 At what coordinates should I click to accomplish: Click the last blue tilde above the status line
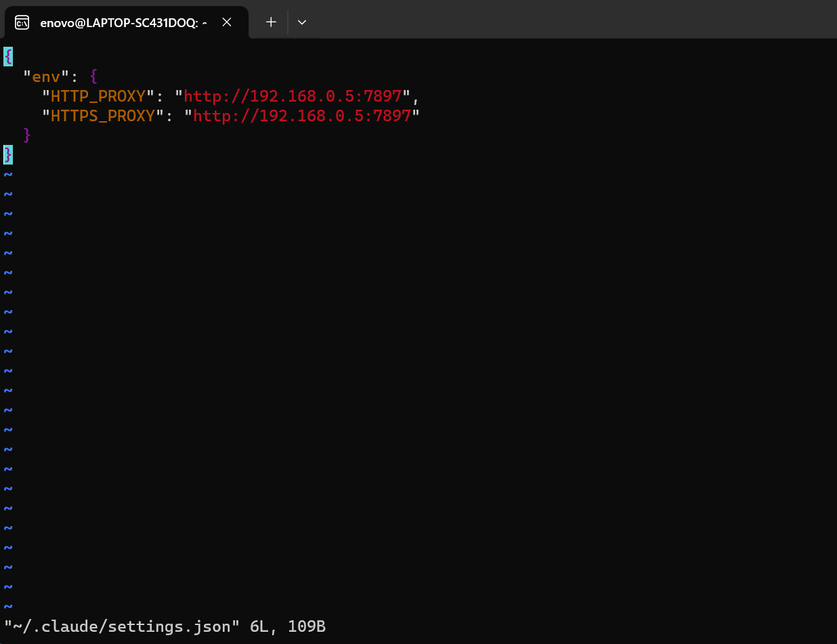8,607
